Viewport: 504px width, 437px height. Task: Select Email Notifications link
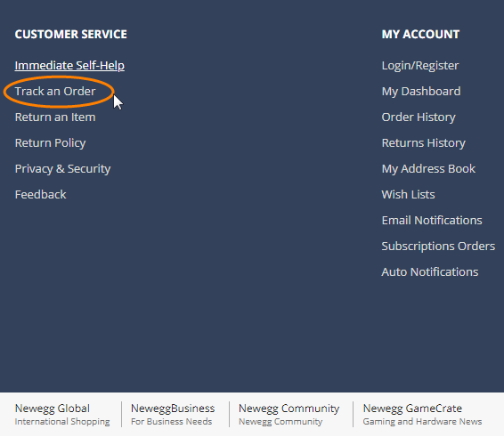tap(432, 221)
